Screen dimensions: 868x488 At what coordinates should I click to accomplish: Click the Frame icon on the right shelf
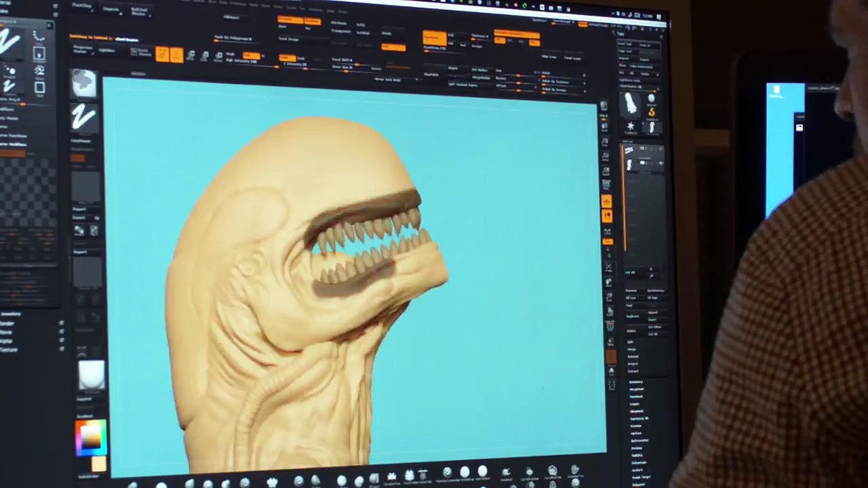(608, 268)
